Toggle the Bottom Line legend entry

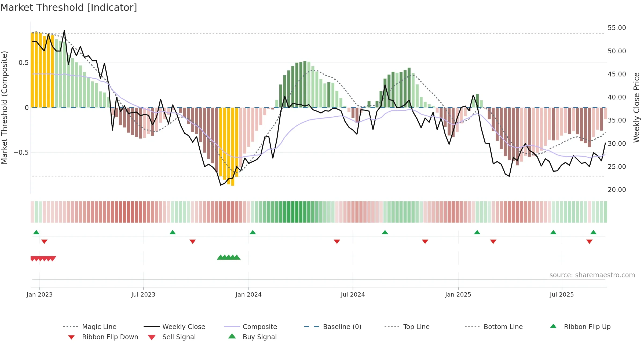coord(494,327)
